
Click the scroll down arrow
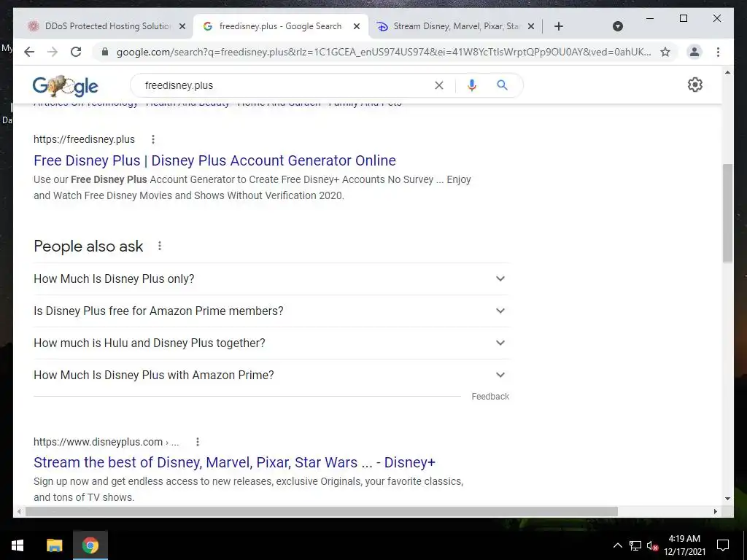tap(727, 499)
